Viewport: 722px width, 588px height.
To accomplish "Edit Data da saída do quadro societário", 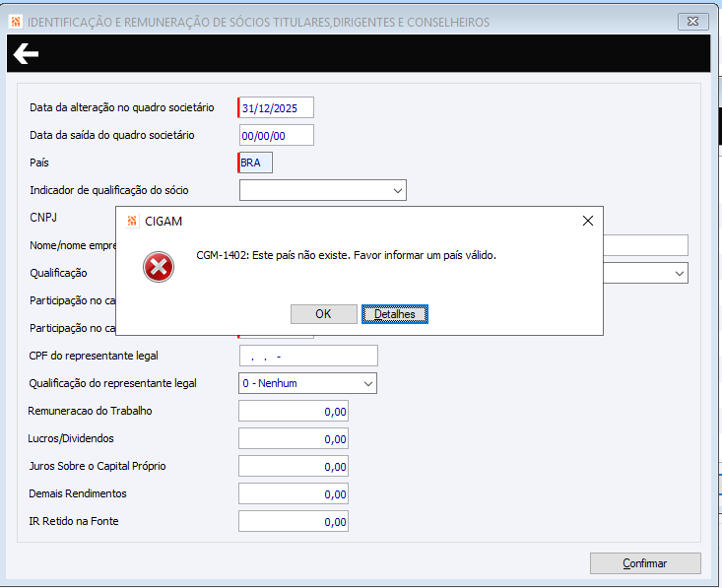I will [276, 135].
